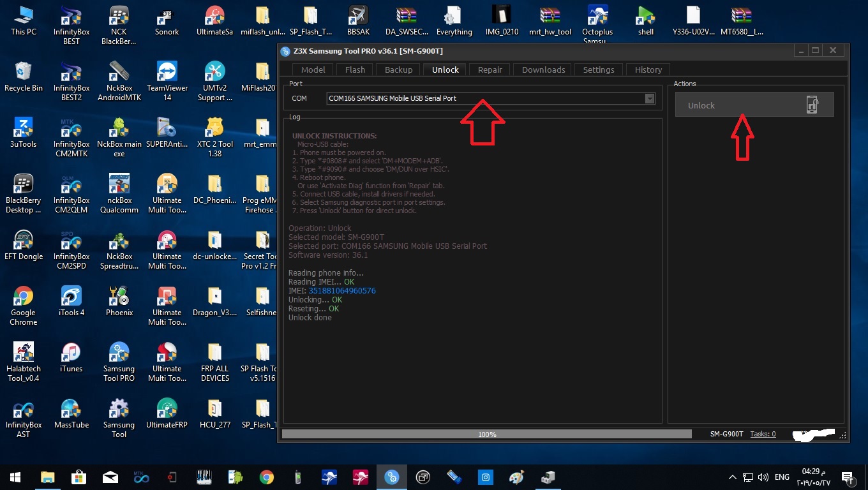Select the Halabtech Tool_v0.4 desktop icon

pyautogui.click(x=24, y=362)
